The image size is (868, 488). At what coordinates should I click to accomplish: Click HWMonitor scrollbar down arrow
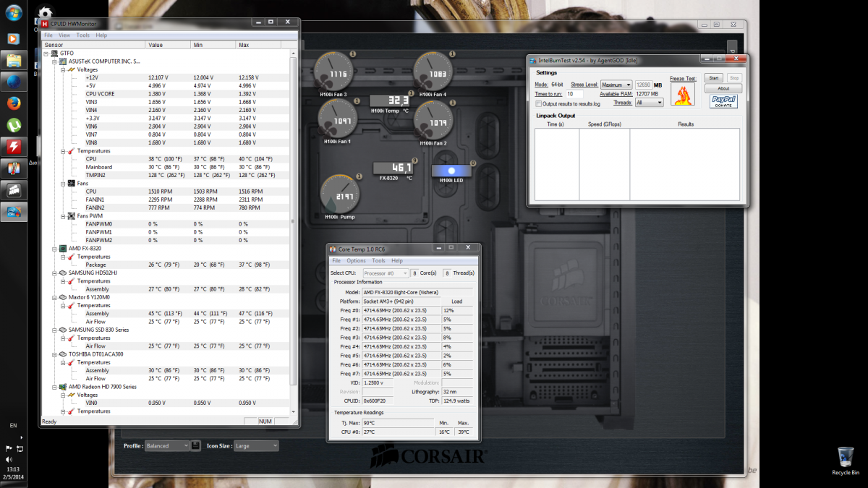(293, 413)
